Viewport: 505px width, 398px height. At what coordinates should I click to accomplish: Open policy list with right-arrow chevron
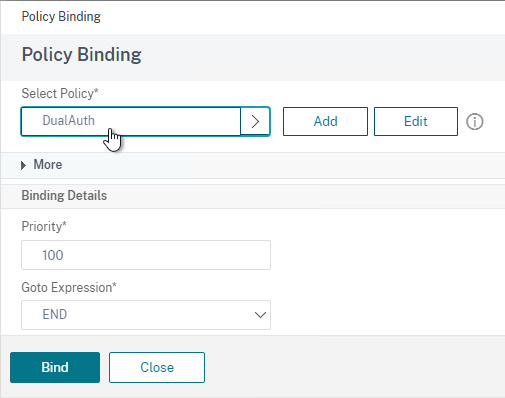pyautogui.click(x=255, y=121)
